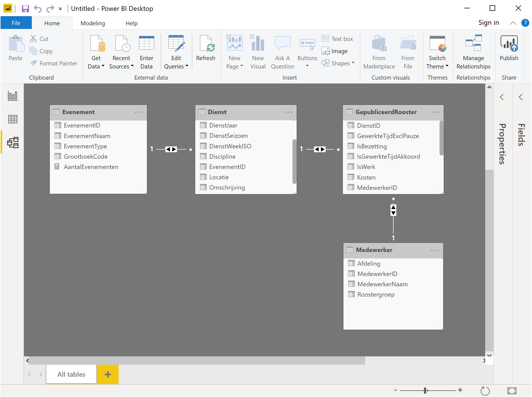Switch to Data view in sidebar
The image size is (532, 397).
point(13,119)
